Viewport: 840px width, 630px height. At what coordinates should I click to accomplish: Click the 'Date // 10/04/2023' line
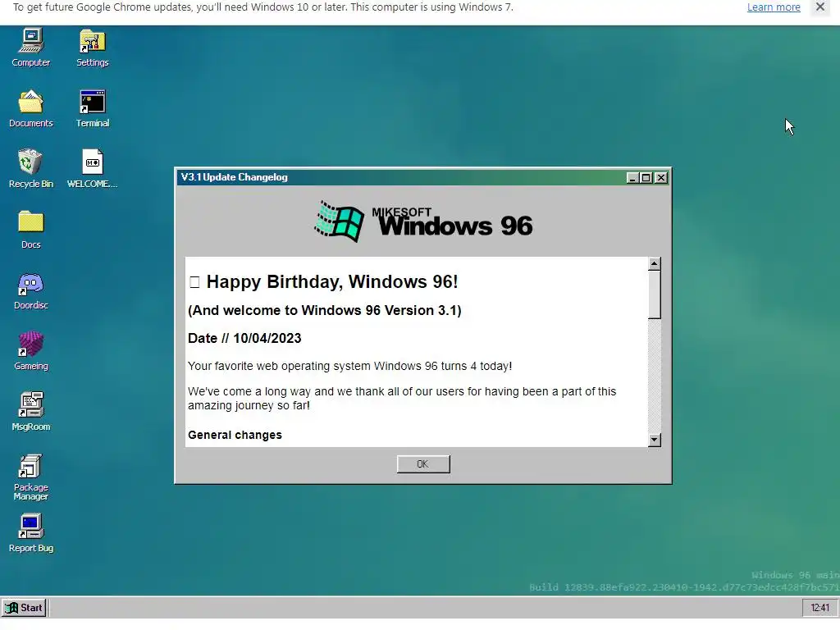(244, 339)
